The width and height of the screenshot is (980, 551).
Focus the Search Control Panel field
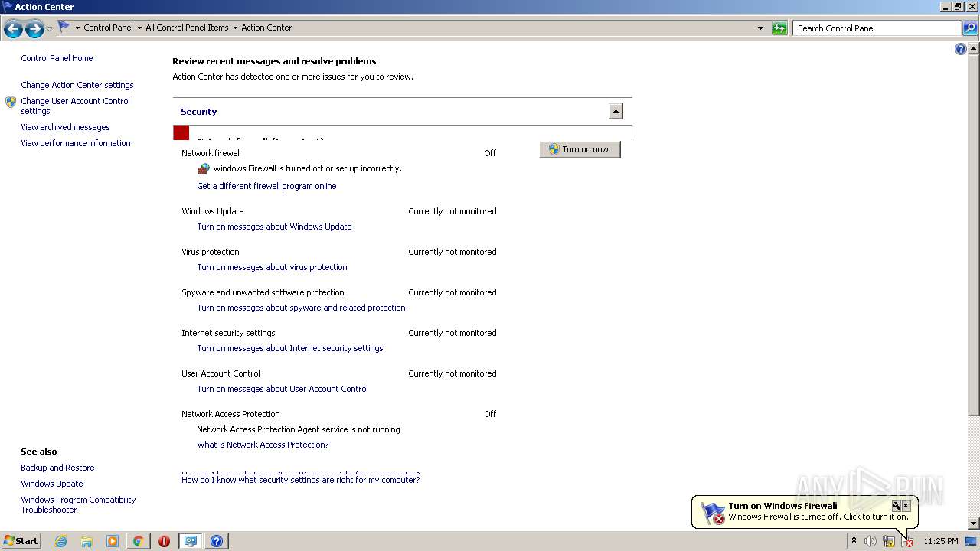pos(876,28)
